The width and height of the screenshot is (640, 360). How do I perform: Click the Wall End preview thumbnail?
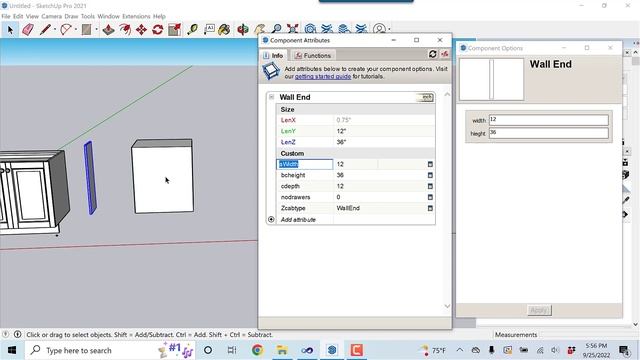click(491, 79)
